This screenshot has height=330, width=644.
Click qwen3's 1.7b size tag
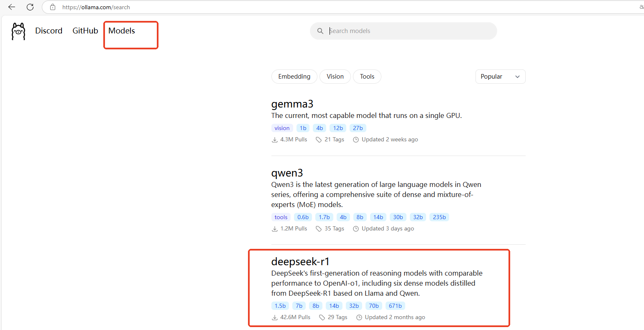(325, 217)
